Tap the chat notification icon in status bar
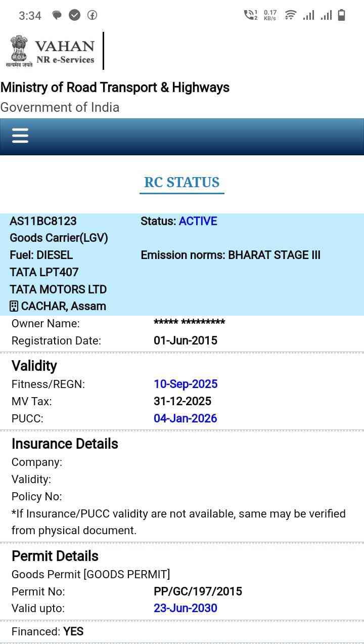This screenshot has height=644, width=364. pos(57,15)
